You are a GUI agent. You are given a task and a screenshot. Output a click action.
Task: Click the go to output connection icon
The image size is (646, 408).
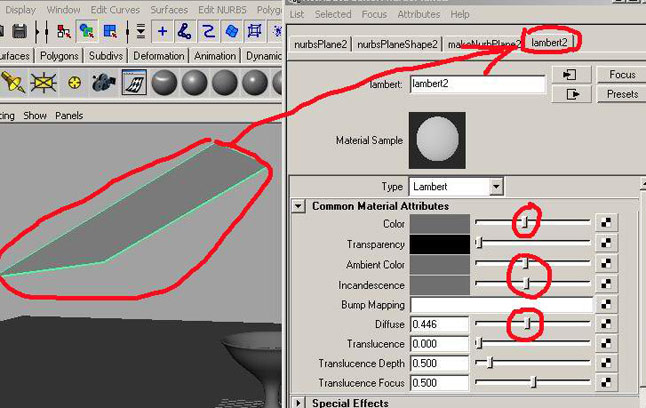[571, 94]
